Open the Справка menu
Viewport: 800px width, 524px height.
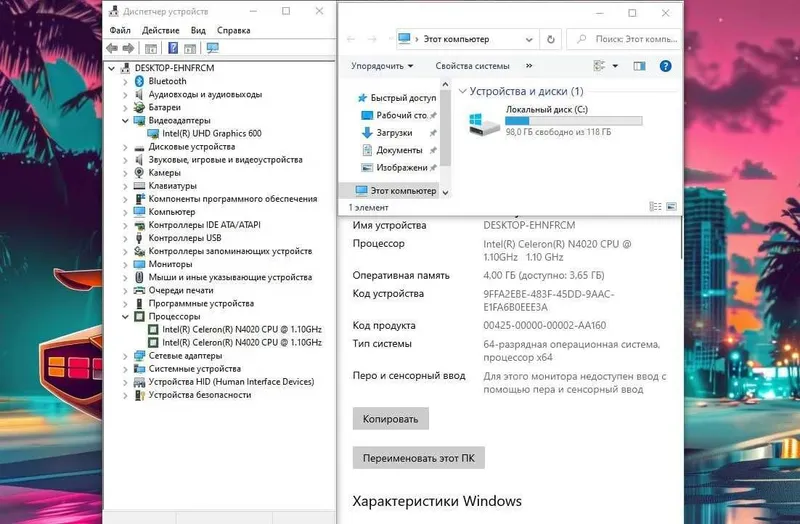pos(234,30)
